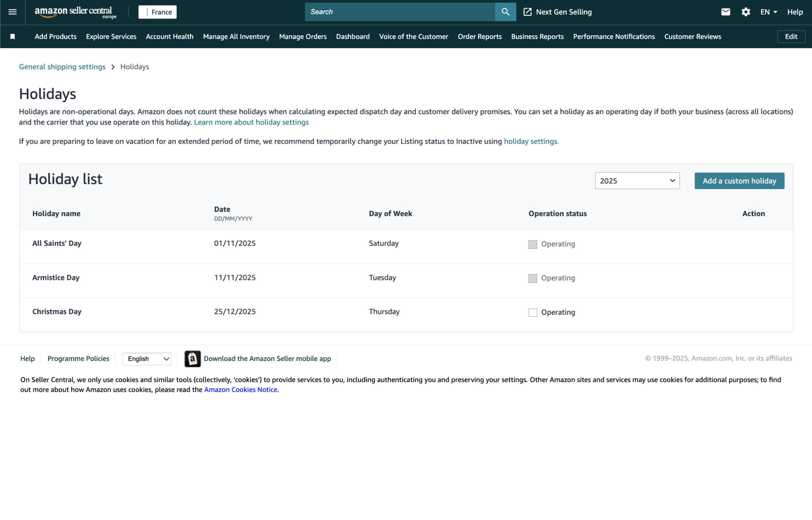Open the hamburger navigation menu

[x=13, y=12]
